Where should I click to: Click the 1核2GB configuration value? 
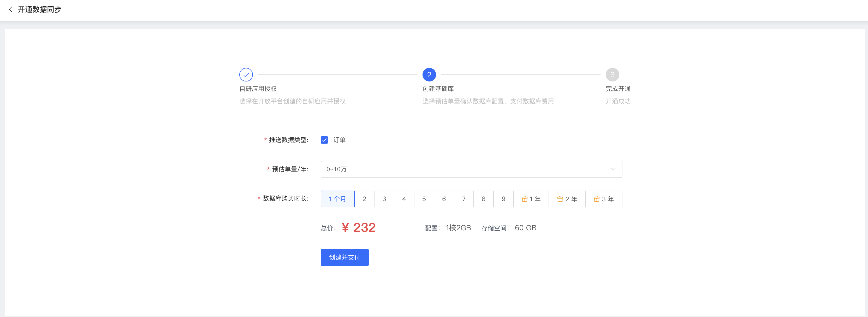[458, 228]
